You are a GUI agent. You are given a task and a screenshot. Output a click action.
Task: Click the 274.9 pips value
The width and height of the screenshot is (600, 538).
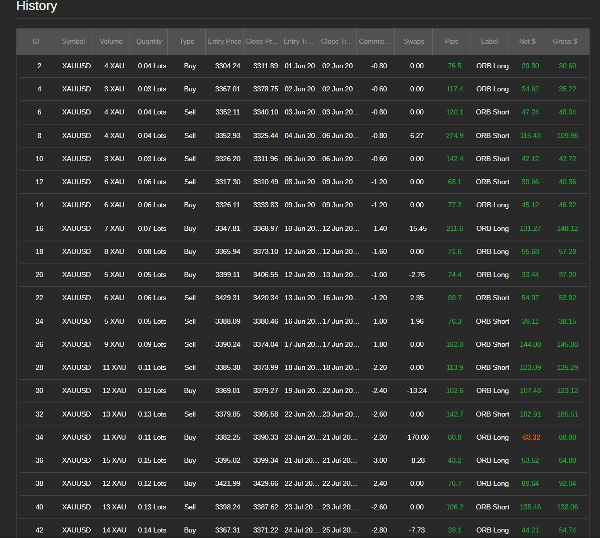[454, 136]
